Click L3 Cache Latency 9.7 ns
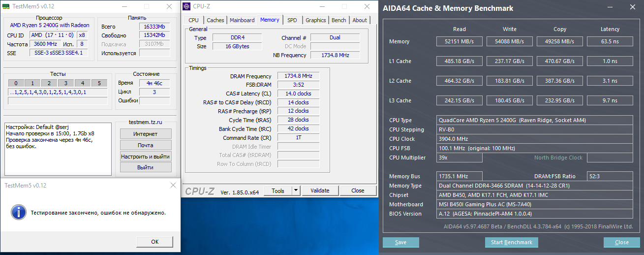The image size is (644, 255). tap(610, 100)
